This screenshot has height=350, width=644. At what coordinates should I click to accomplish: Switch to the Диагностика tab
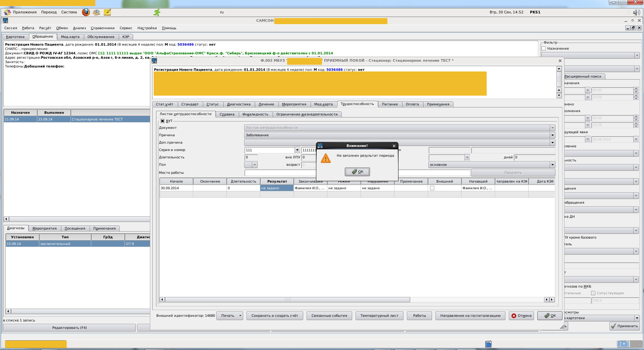pyautogui.click(x=238, y=104)
